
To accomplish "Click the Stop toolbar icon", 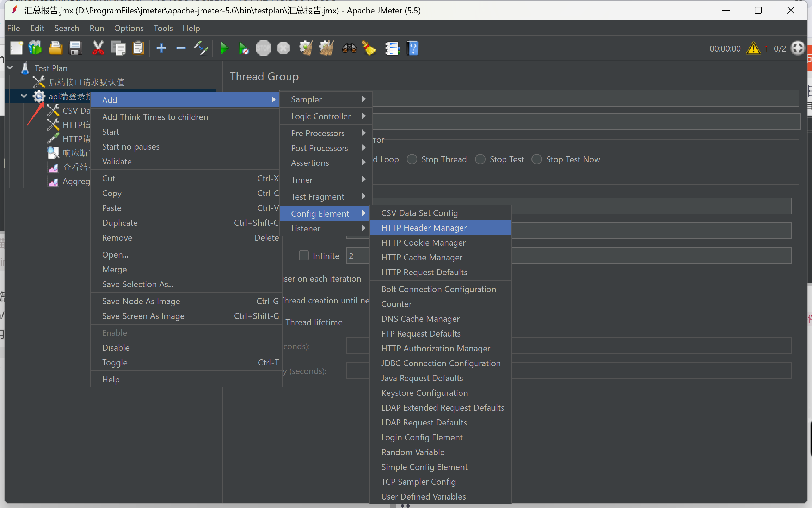I will pyautogui.click(x=263, y=48).
